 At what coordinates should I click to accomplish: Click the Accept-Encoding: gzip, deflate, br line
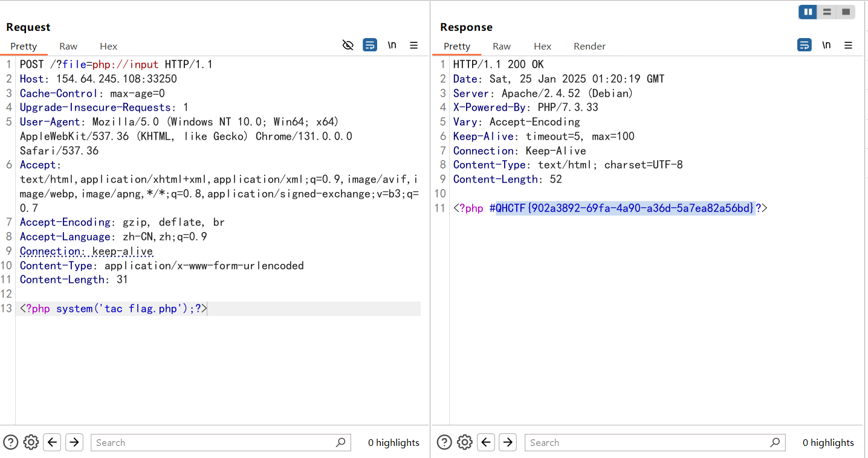122,222
